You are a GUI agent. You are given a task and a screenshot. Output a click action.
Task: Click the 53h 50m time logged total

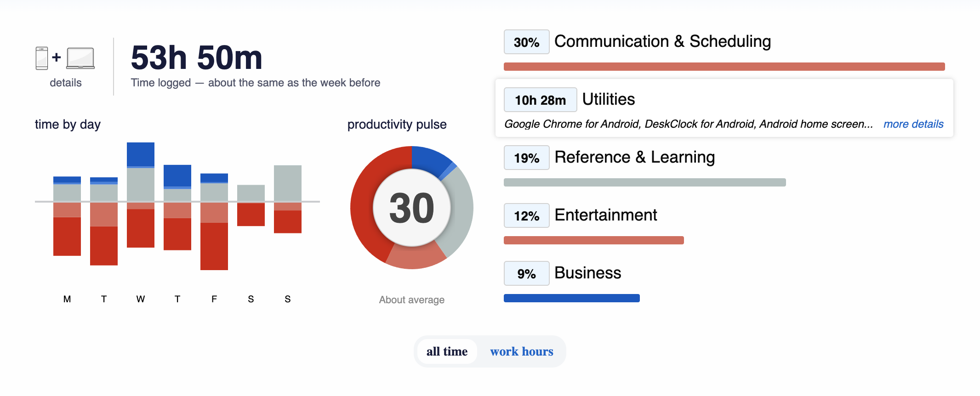click(197, 58)
